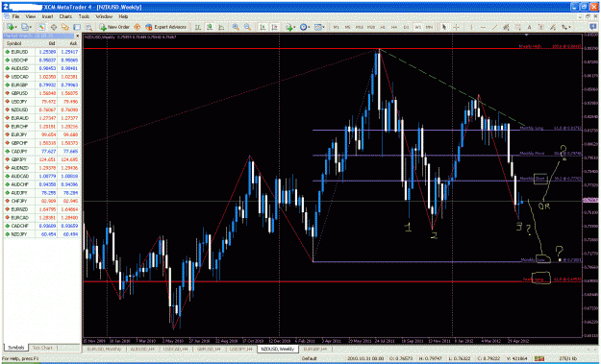Select GBPJPY in Market Watch
This screenshot has height=364, width=601.
41,159
